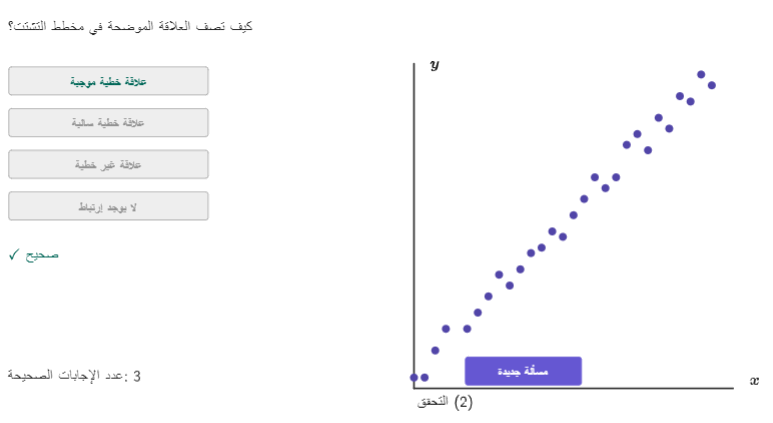Click the (2) counter next to التحقق
This screenshot has height=423, width=773.
click(463, 402)
